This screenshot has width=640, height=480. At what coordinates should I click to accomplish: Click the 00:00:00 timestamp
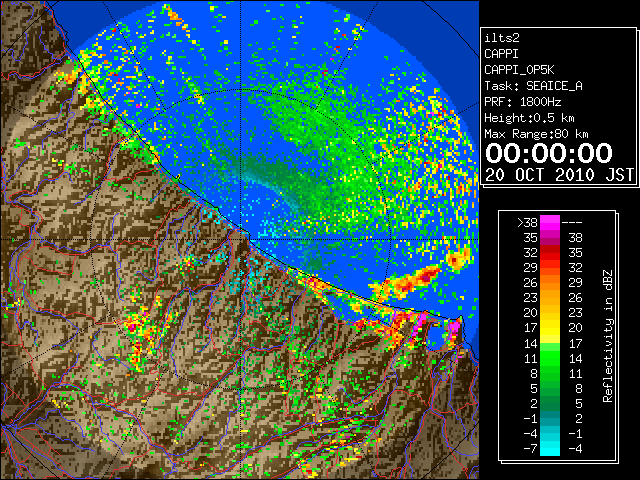(x=549, y=153)
